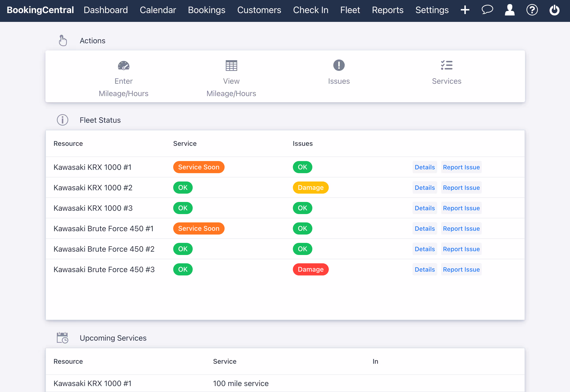This screenshot has height=392, width=570.
Task: Open Details for Brute Force 450 #3
Action: pyautogui.click(x=425, y=269)
